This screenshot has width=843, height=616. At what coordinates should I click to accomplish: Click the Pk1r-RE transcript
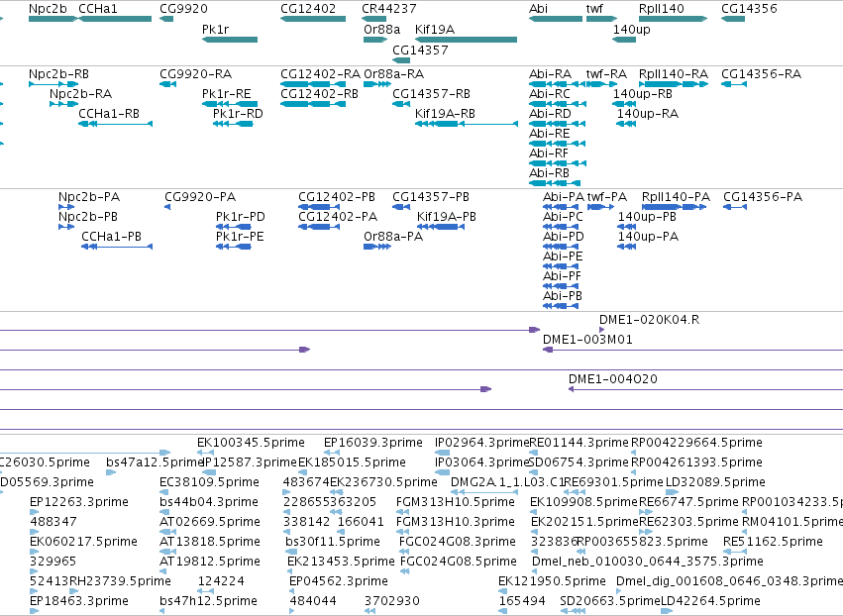pyautogui.click(x=230, y=104)
